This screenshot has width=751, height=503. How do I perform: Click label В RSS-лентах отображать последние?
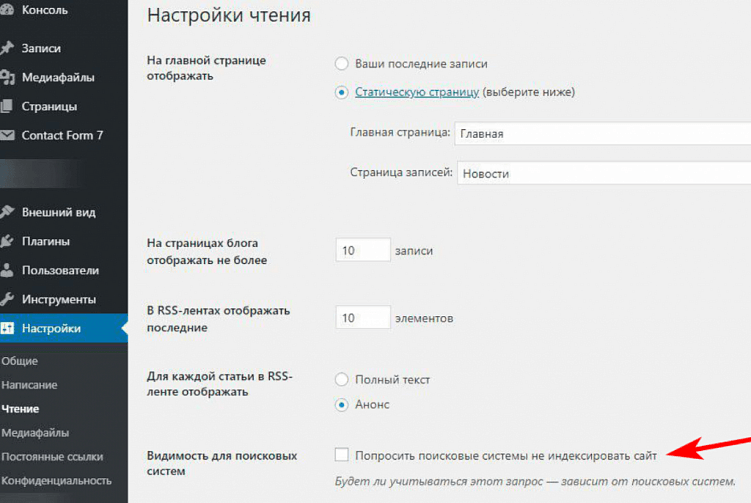click(218, 319)
